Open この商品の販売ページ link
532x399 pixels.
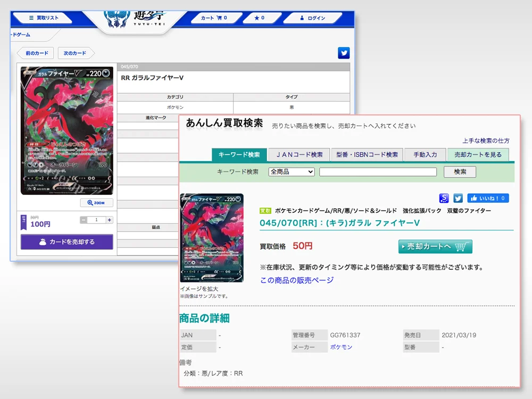tap(297, 280)
